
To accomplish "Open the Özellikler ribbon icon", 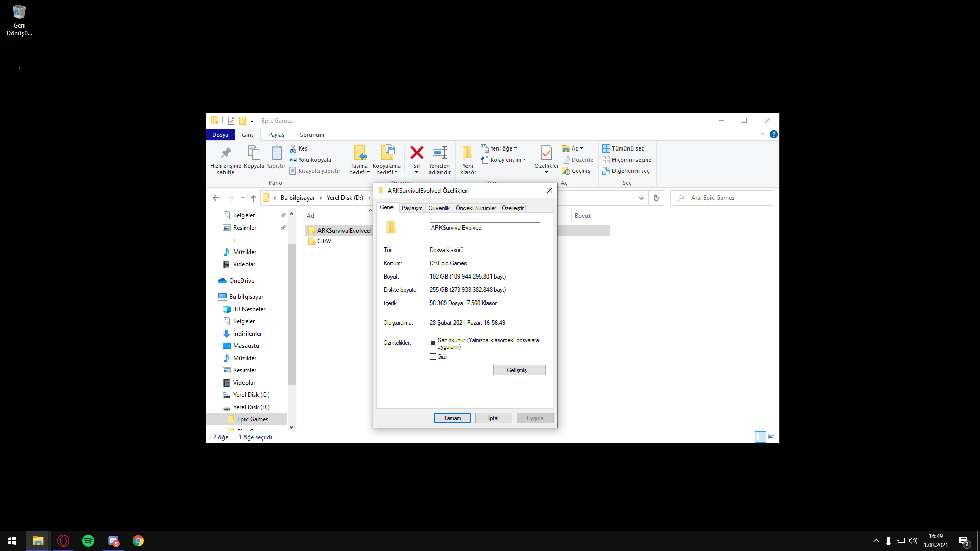I will point(546,153).
